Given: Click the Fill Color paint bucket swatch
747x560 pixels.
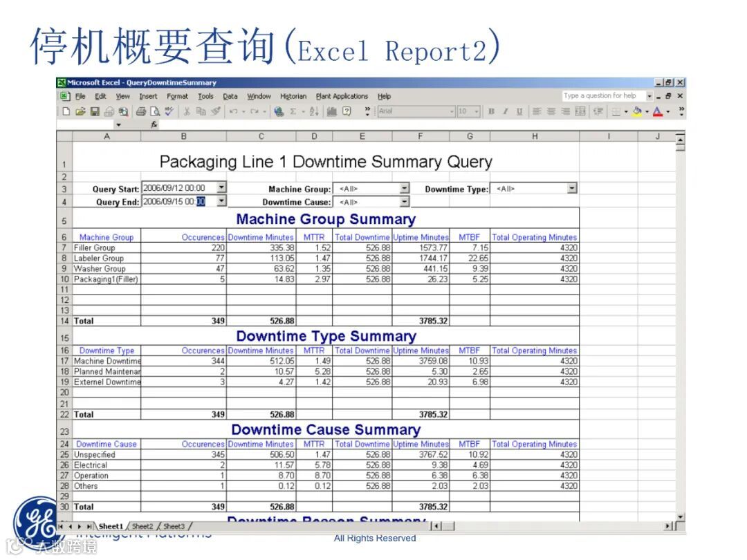Looking at the screenshot, I should pyautogui.click(x=638, y=111).
